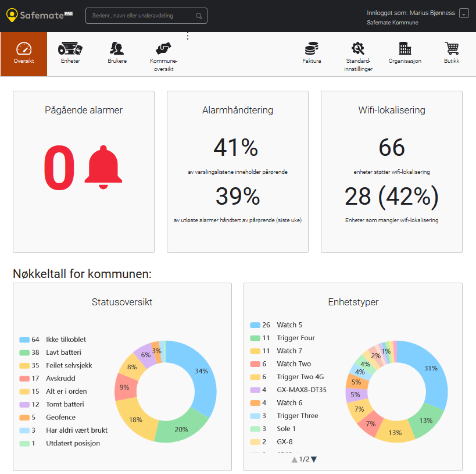Click the Pågående alarmer card title
Viewport: 476px width, 474px height.
pyautogui.click(x=84, y=109)
